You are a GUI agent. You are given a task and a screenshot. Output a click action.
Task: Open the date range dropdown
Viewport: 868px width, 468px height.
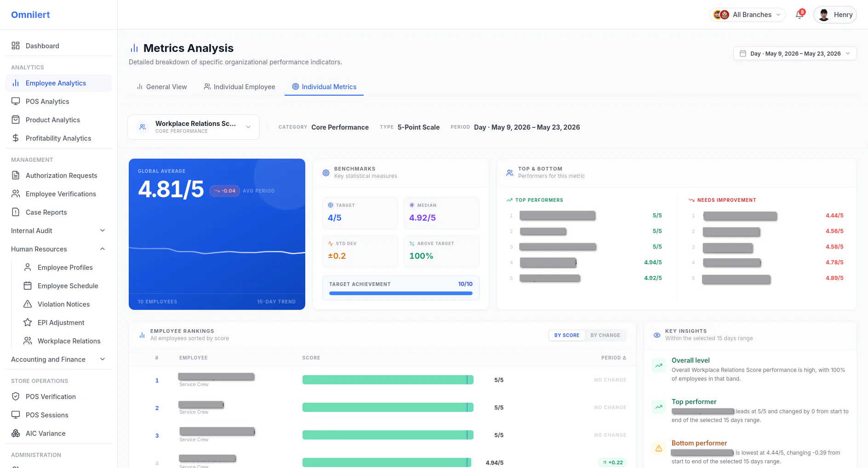click(795, 53)
